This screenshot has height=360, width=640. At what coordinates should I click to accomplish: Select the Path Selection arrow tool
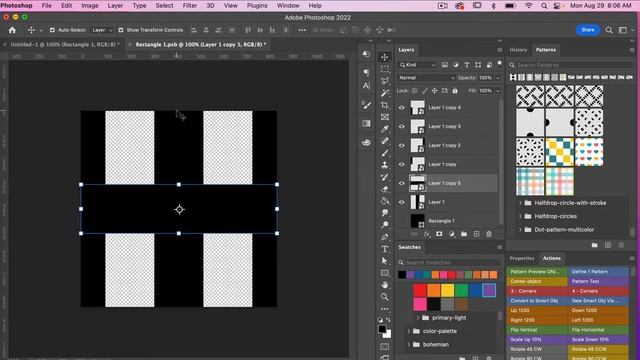pyautogui.click(x=384, y=261)
